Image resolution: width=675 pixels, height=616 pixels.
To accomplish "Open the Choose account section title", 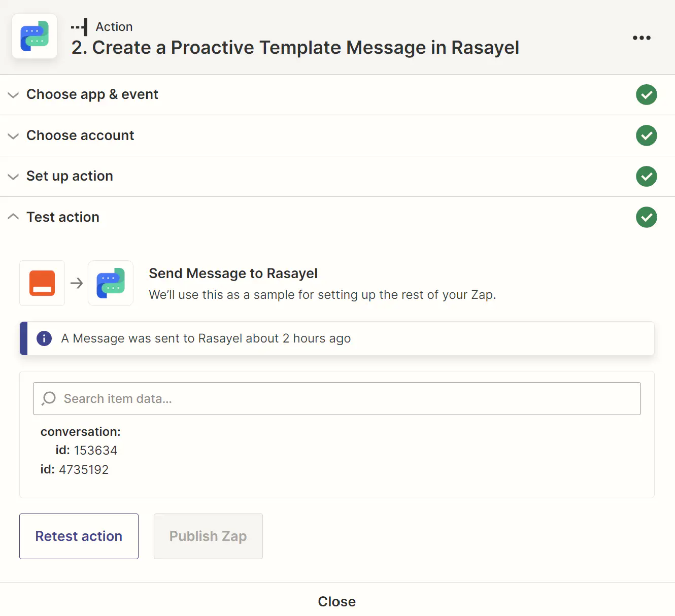I will coord(80,135).
